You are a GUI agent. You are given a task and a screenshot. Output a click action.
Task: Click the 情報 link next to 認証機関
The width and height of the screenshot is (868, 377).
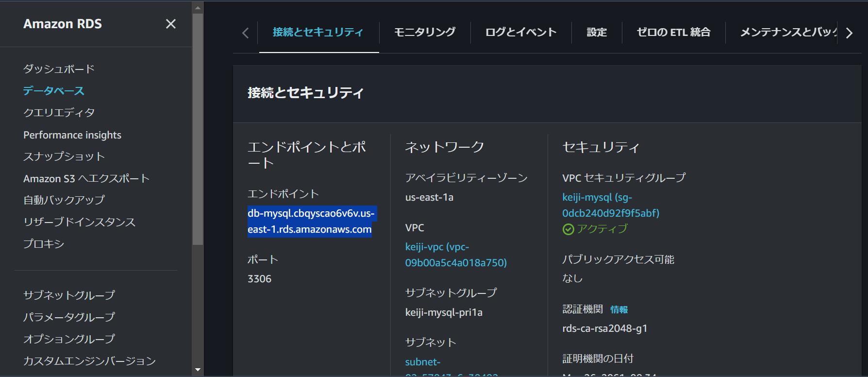[x=619, y=309]
